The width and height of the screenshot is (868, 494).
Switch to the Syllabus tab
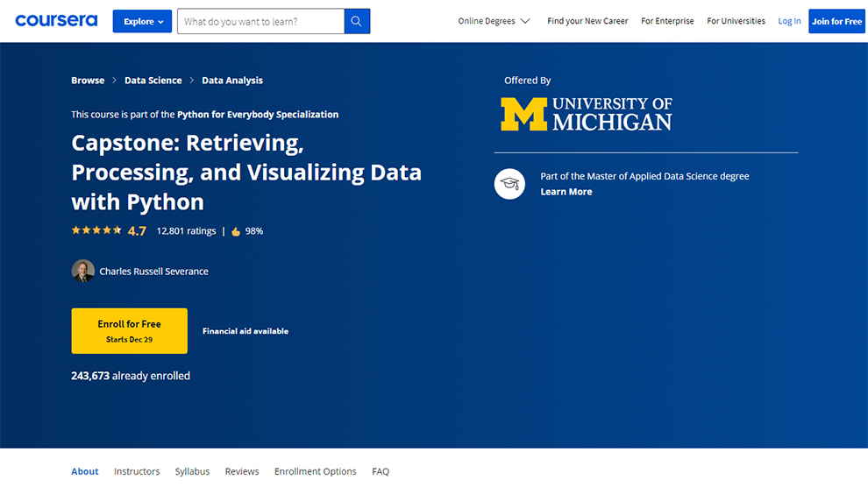pos(192,471)
